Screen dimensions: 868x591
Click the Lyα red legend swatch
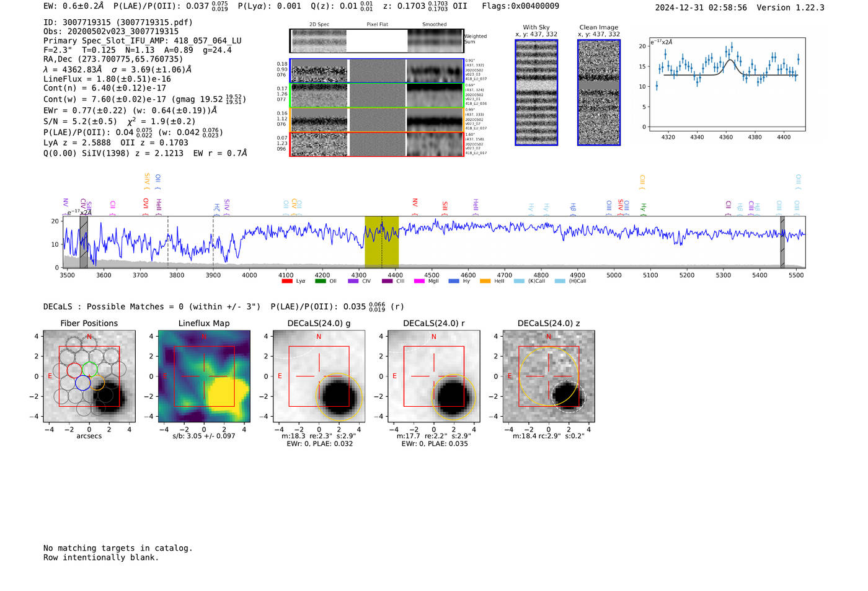(287, 281)
